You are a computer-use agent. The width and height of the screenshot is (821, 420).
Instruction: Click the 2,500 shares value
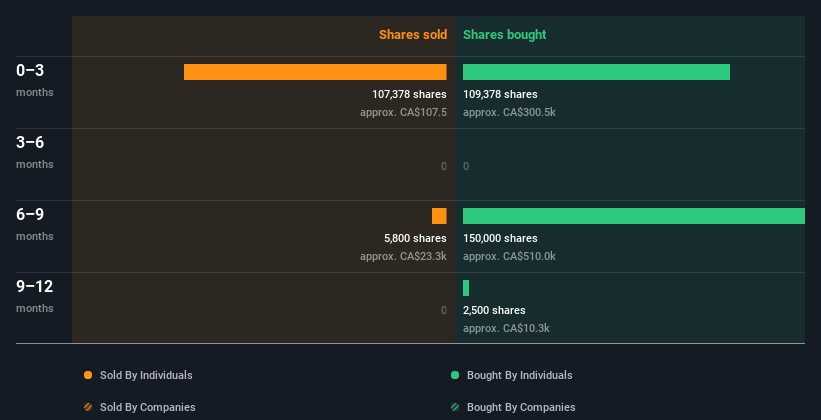coord(494,310)
